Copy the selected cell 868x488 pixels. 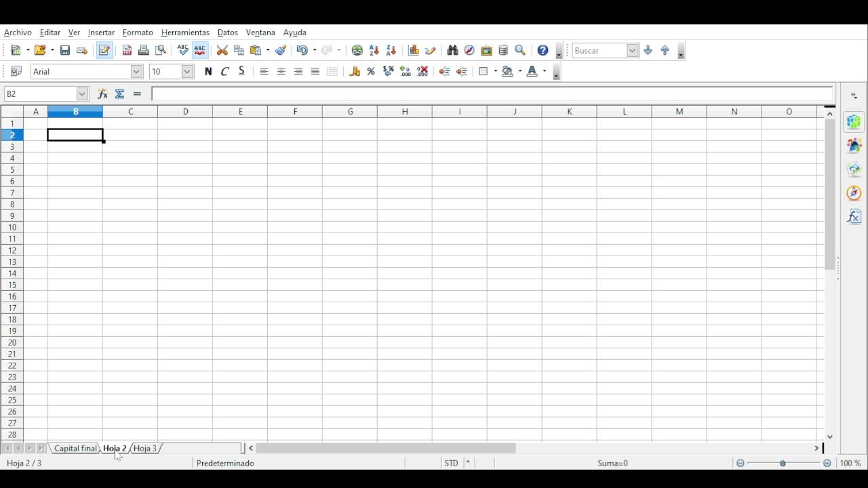coord(239,50)
